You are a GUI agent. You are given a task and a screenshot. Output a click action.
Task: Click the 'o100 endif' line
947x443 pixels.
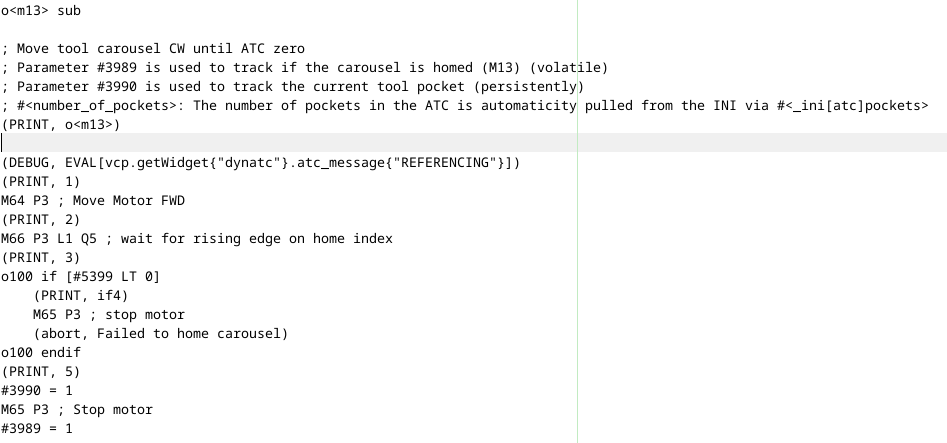40,352
